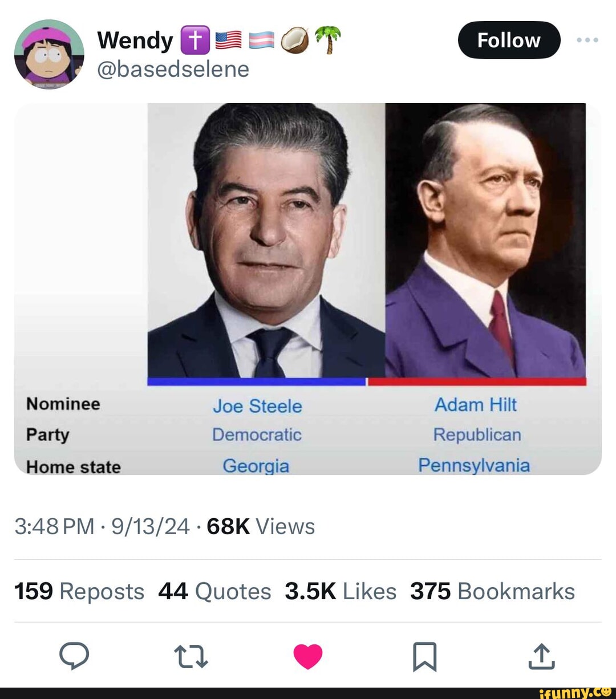This screenshot has height=699, width=616.
Task: Open the Joe Steele nominee link
Action: [x=257, y=406]
